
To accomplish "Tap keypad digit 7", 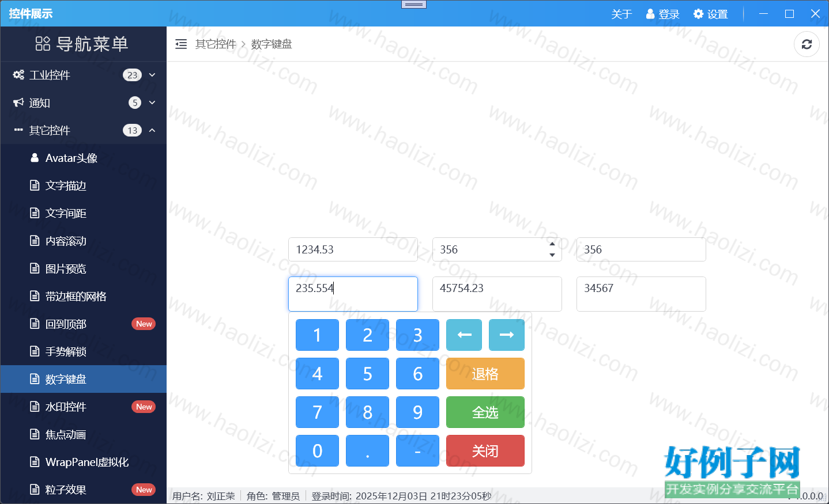I will point(317,412).
